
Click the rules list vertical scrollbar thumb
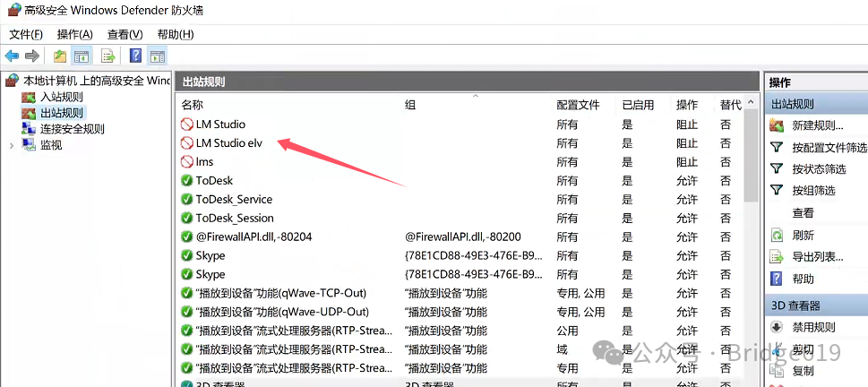(x=751, y=155)
